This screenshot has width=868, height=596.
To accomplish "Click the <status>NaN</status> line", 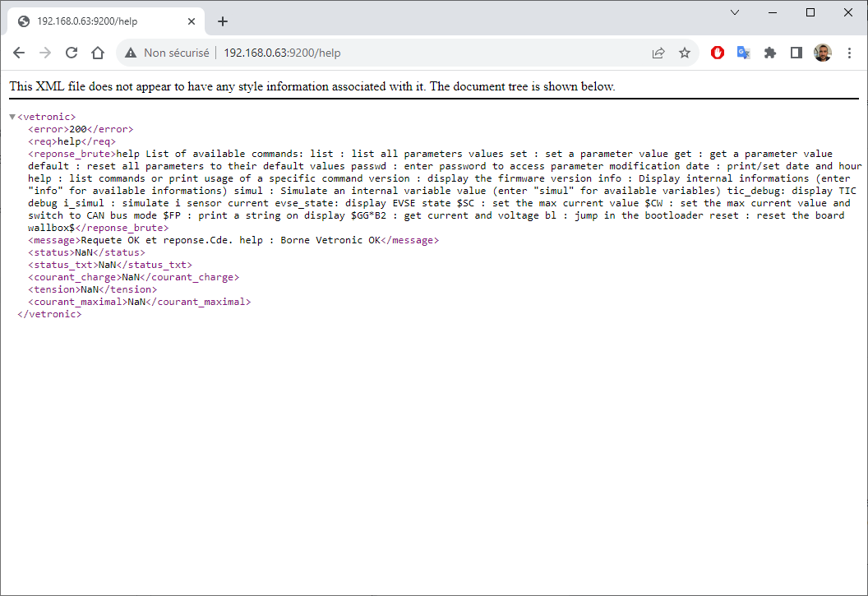I will click(x=87, y=252).
